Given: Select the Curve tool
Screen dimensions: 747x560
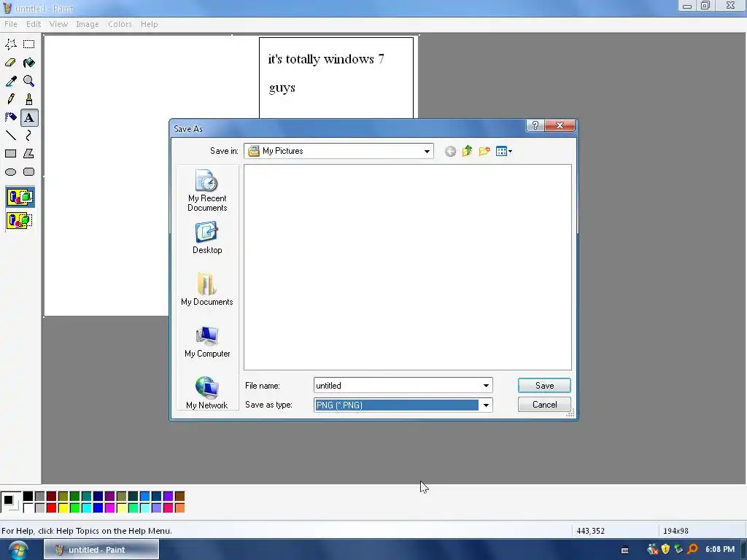Looking at the screenshot, I should tap(29, 136).
